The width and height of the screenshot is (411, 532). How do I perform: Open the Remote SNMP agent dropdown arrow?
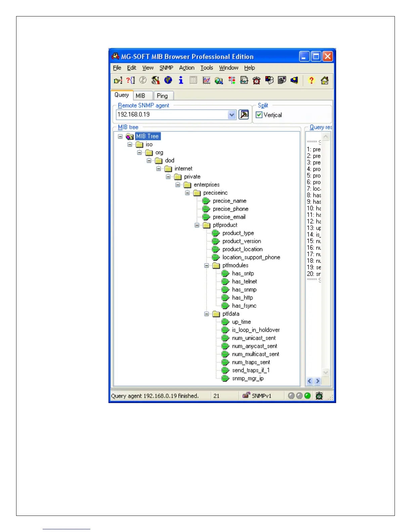[x=232, y=115]
